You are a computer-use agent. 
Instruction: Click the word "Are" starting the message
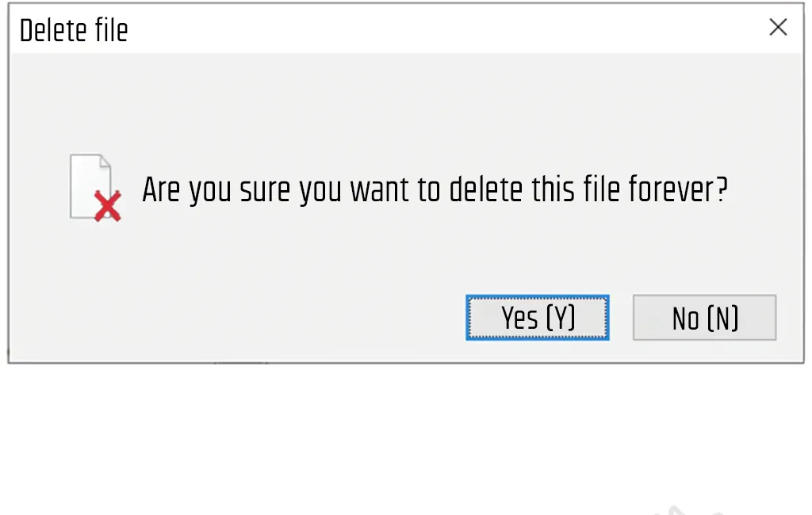[161, 190]
